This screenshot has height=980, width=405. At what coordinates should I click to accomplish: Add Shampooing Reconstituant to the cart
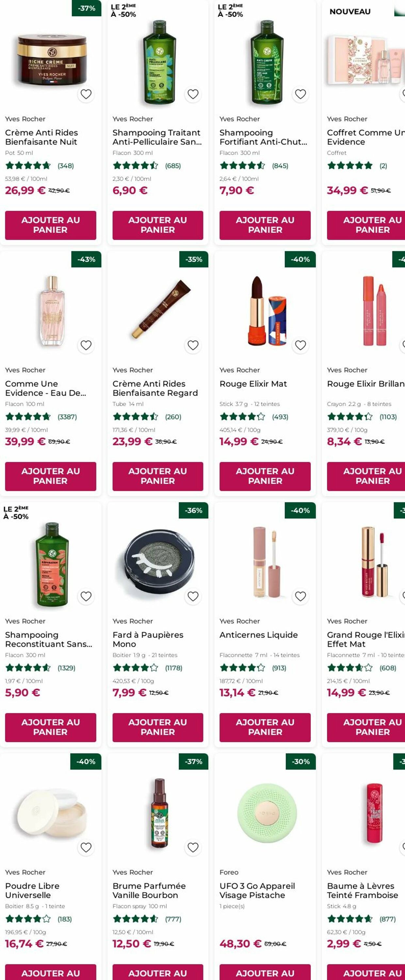click(50, 727)
